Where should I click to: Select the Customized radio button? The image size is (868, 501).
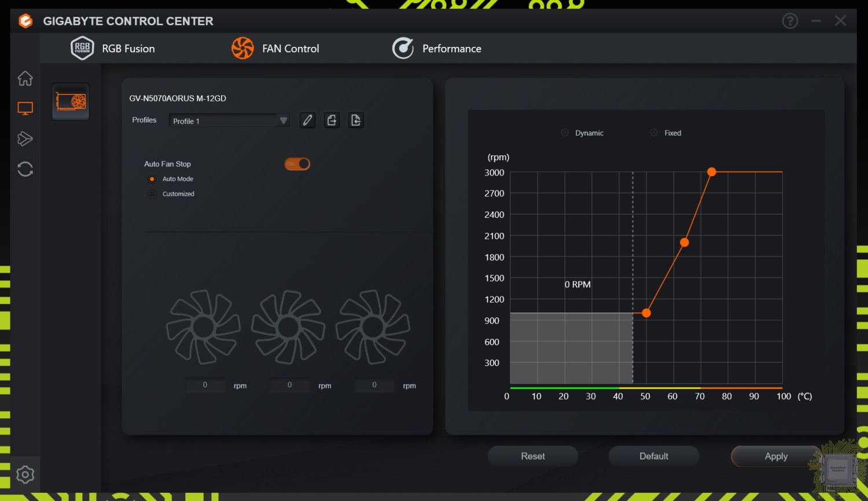coord(152,194)
